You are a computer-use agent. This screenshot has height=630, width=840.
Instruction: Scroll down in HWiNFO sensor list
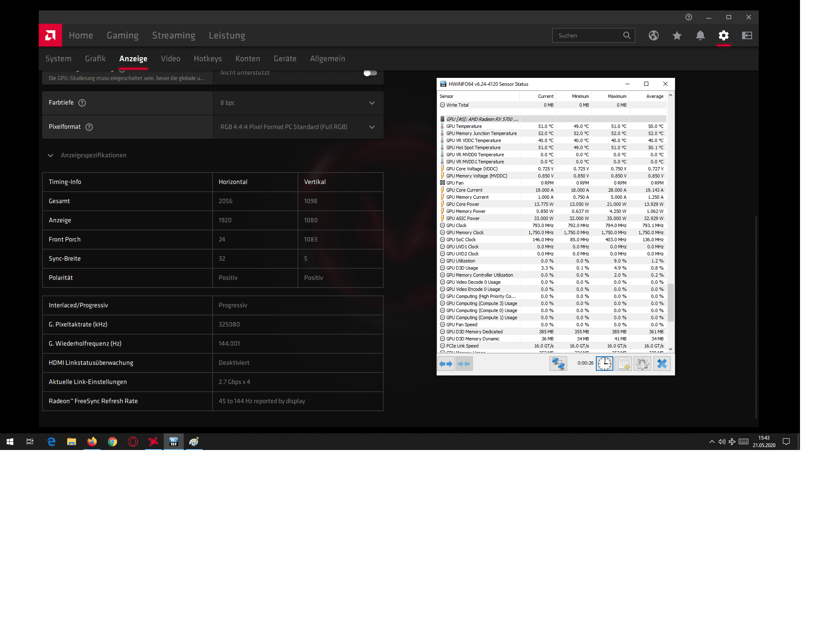(669, 349)
